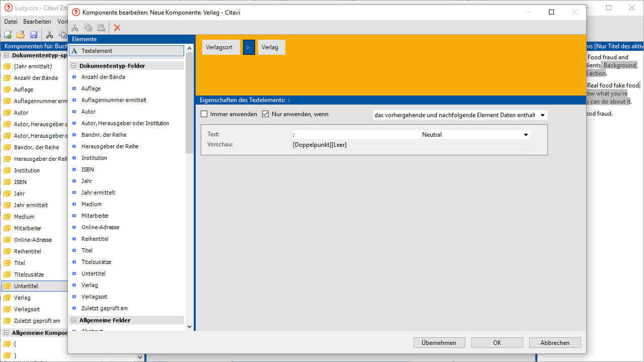The image size is (644, 362).
Task: Click the scissors icon in the main toolbar
Action: (49, 35)
